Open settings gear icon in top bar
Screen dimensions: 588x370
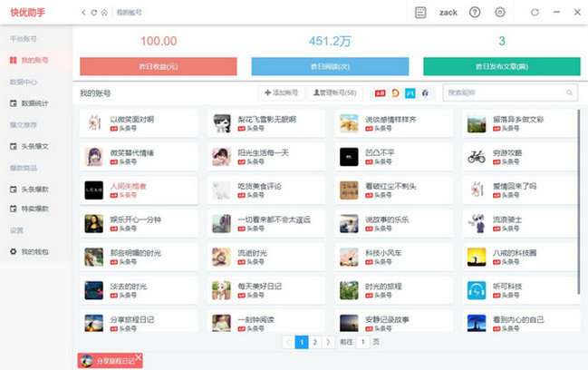click(x=500, y=13)
